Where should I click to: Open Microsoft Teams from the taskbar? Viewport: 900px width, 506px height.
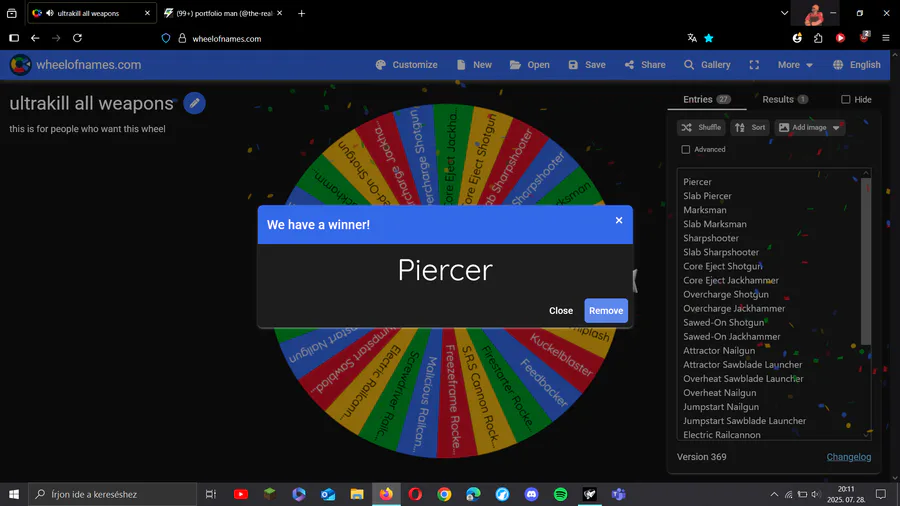[x=619, y=494]
